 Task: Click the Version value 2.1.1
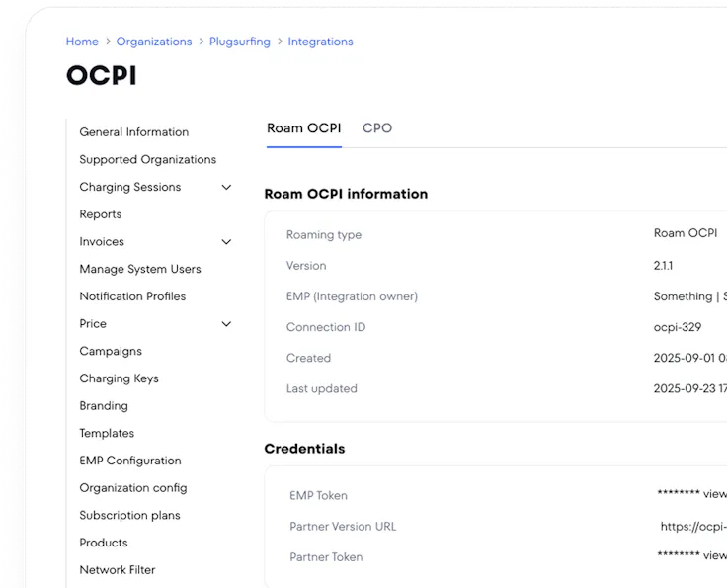663,266
